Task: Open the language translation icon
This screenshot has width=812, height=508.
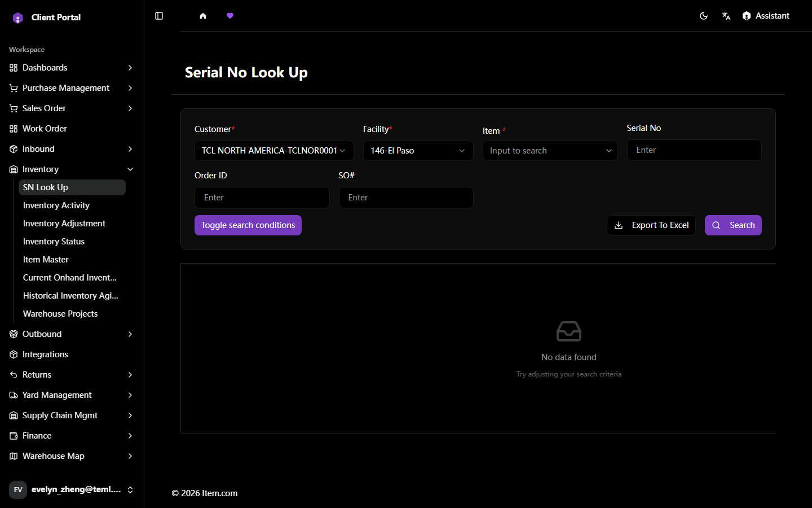Action: coord(726,16)
